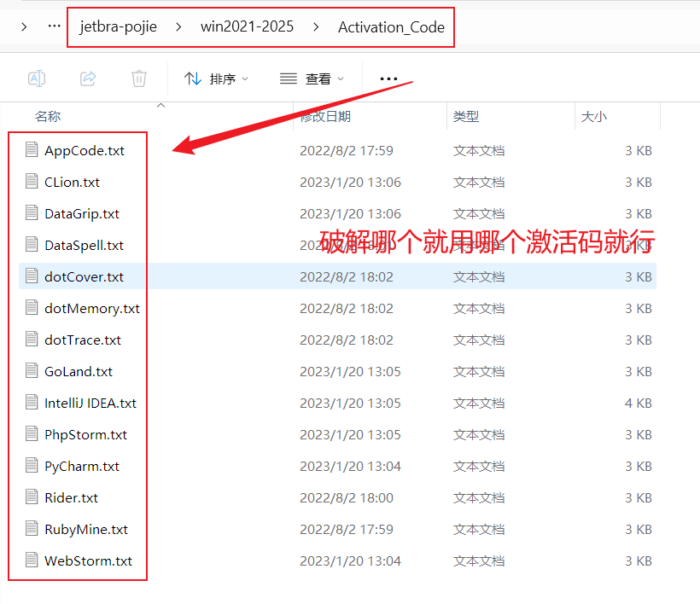The width and height of the screenshot is (700, 604).
Task: Expand the chevron before the breadcrumb ellipsis
Action: click(24, 27)
